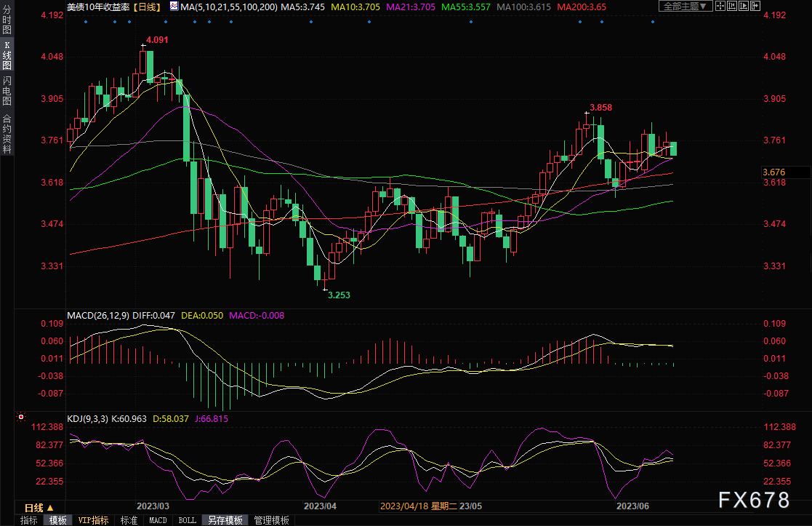Click the red KDJ panel marker icon

(x=20, y=417)
